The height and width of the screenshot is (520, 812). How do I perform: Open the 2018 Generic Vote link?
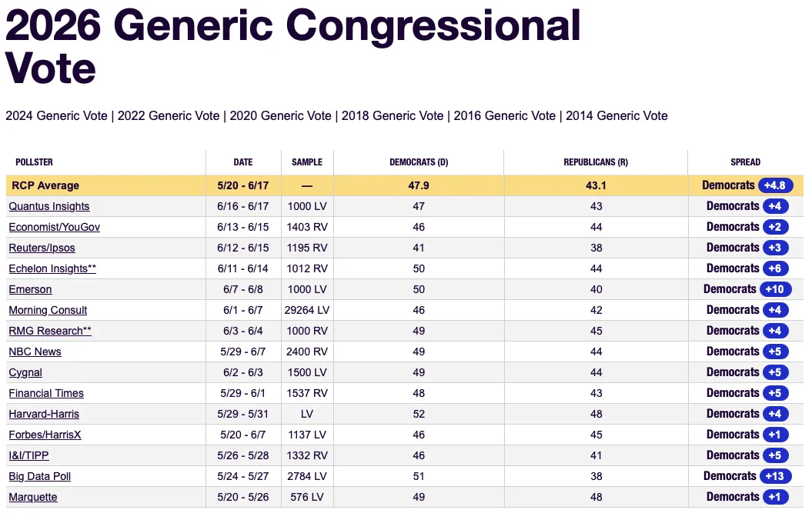pos(393,116)
